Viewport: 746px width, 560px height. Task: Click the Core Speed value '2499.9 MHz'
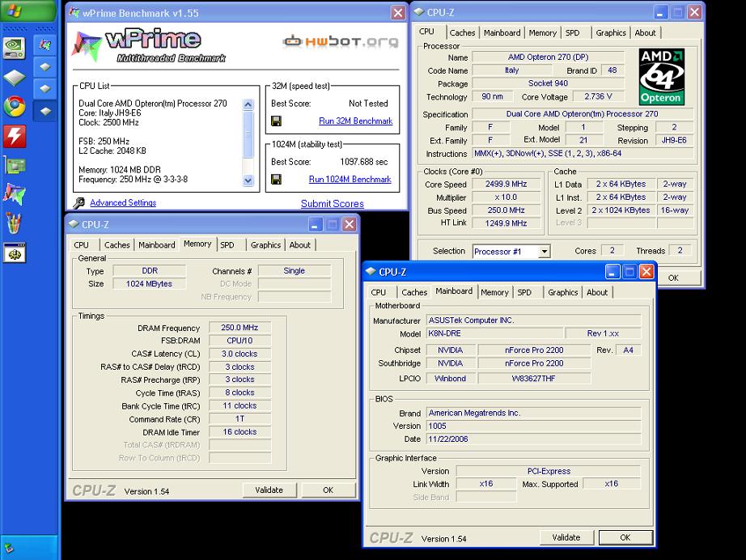tap(507, 185)
